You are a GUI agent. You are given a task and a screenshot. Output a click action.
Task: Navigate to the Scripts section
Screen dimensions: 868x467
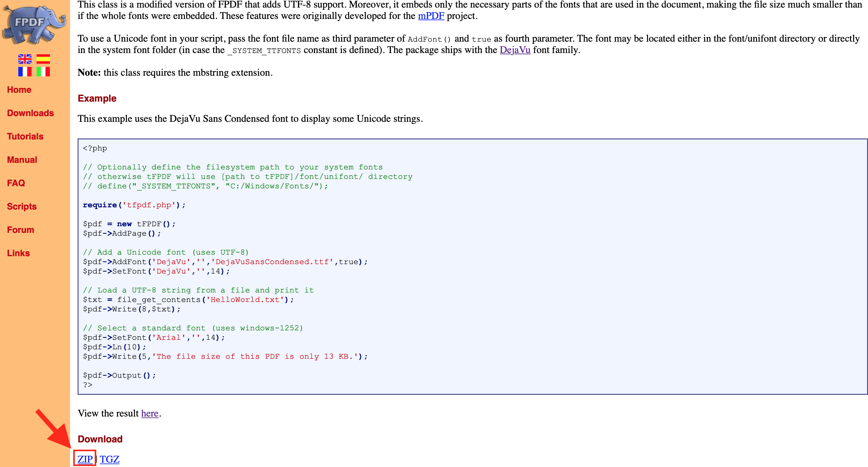pos(22,206)
